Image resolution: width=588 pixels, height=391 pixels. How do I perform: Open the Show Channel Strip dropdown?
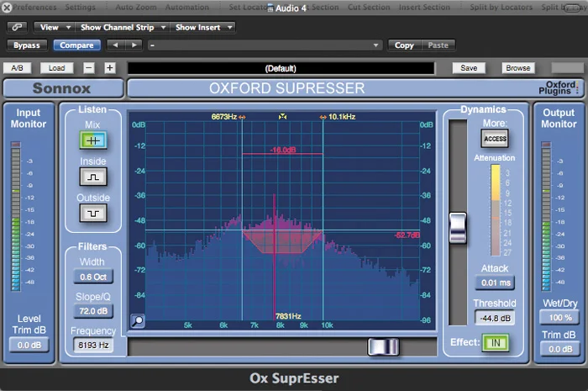point(123,27)
